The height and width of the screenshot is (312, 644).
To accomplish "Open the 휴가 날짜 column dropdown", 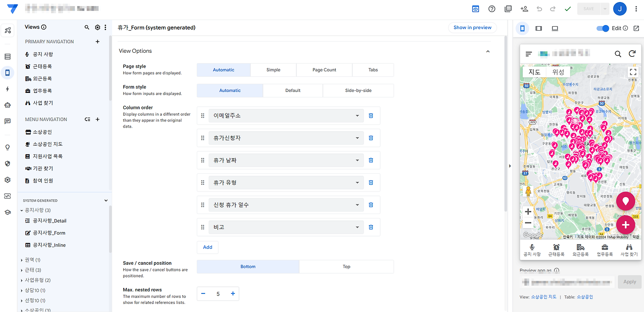I will (x=286, y=160).
